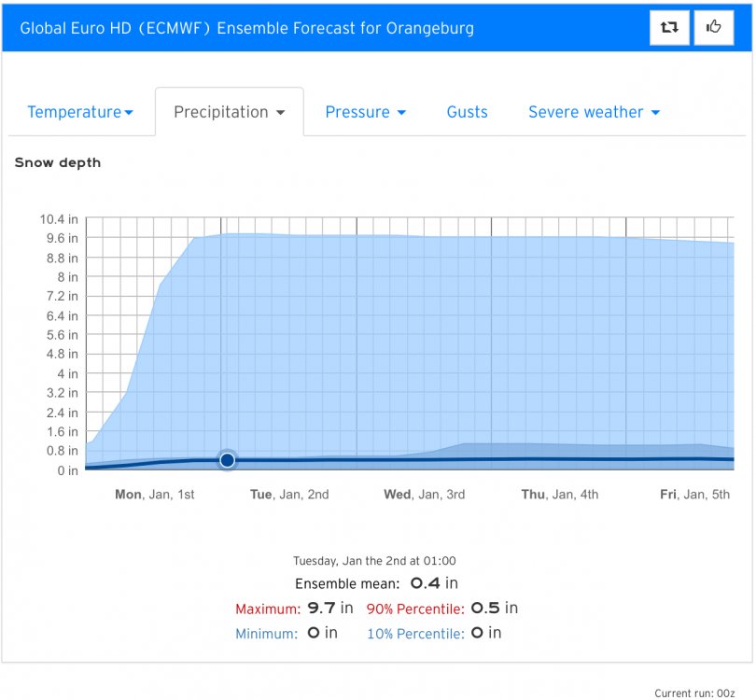Click the Maximum 9.7 in readout
Screen dimensions: 756x700
coord(294,609)
